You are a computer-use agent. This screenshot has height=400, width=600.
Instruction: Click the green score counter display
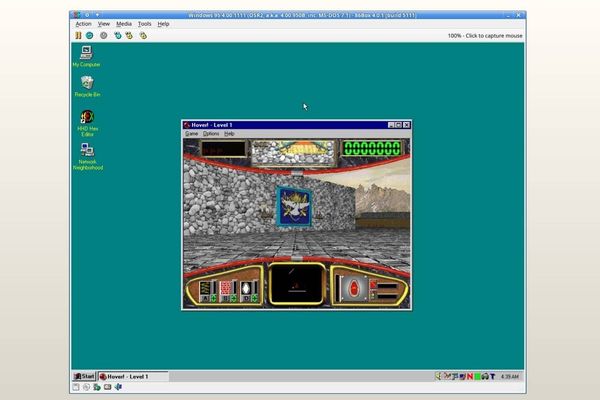point(372,148)
